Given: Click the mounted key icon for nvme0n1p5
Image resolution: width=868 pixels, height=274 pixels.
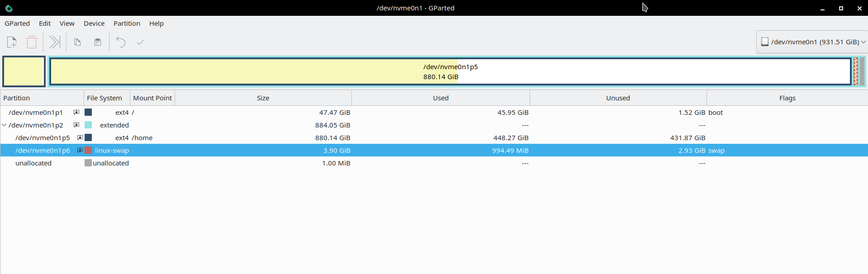Looking at the screenshot, I should click(80, 137).
